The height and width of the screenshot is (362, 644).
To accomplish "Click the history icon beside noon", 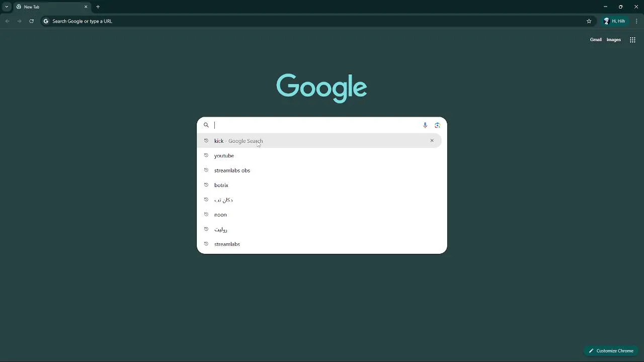I will point(206,215).
